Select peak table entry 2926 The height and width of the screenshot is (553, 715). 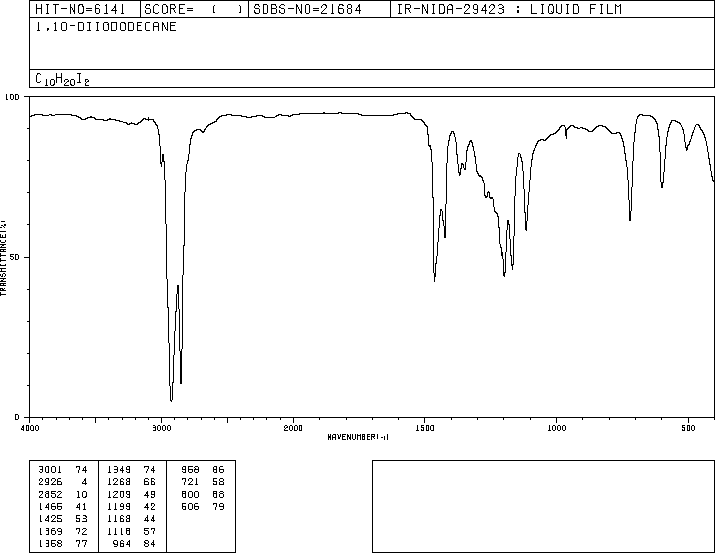[50, 482]
